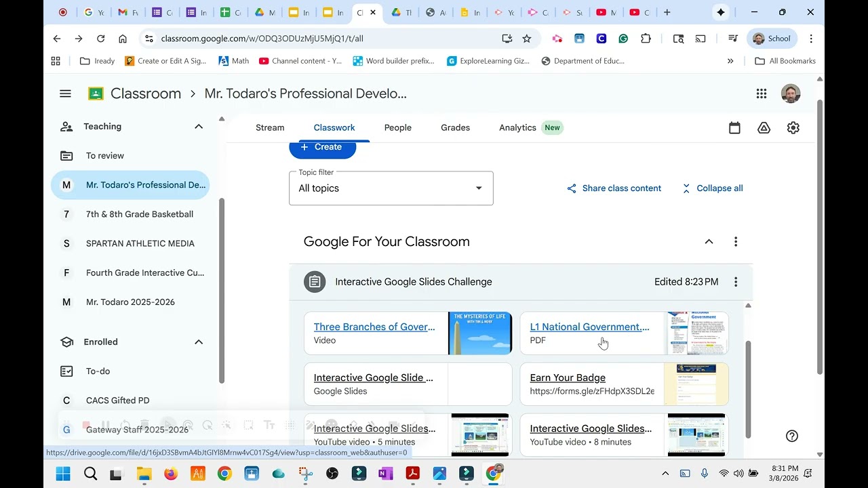The image size is (868, 488).
Task: Open the Chrome extensions puzzle icon
Action: click(646, 39)
